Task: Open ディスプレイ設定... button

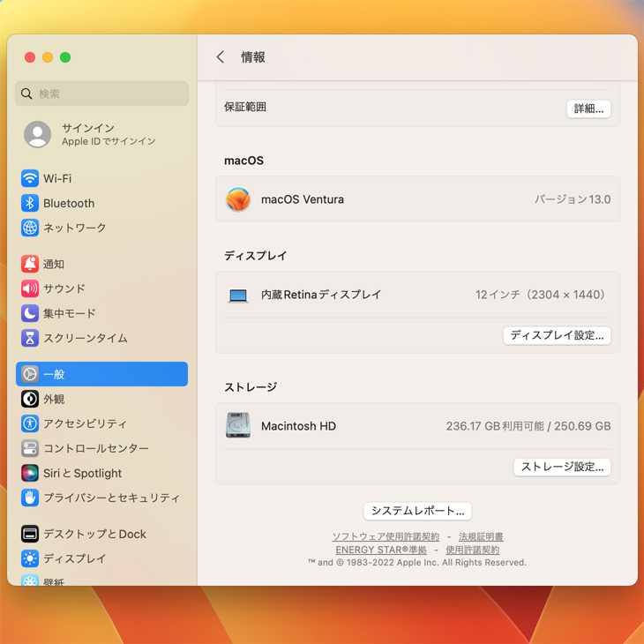Action: click(557, 335)
